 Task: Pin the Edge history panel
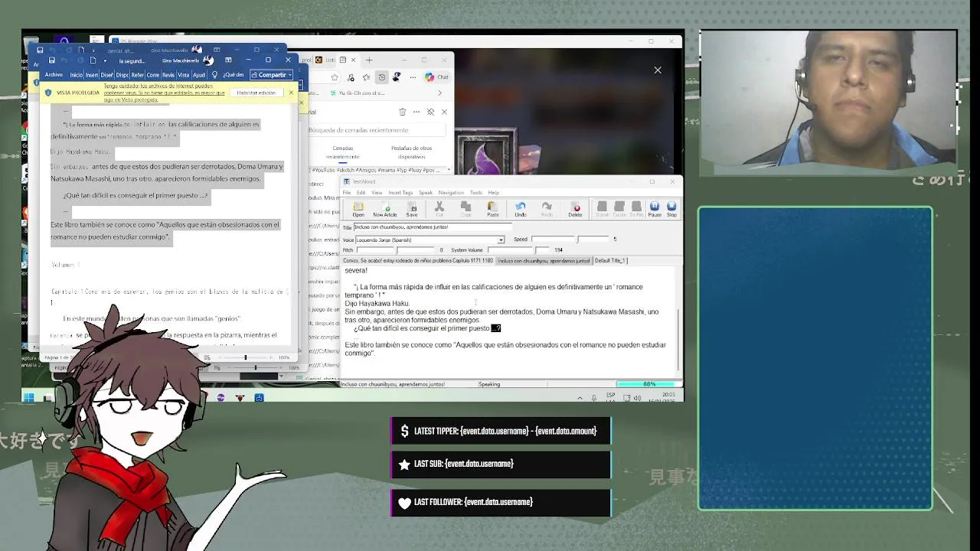[430, 112]
